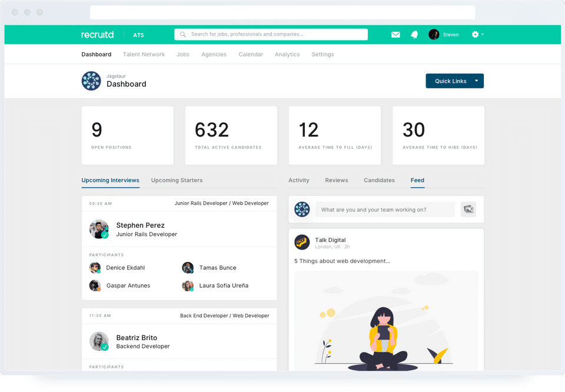565x392 pixels.
Task: Expand the Quick Links dropdown
Action: pyautogui.click(x=454, y=81)
